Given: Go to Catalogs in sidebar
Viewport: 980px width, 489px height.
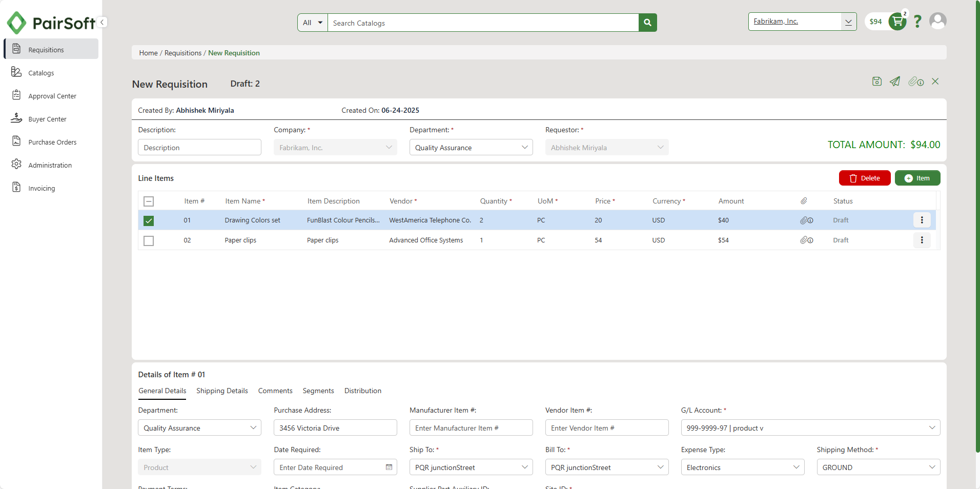Looking at the screenshot, I should [x=51, y=73].
